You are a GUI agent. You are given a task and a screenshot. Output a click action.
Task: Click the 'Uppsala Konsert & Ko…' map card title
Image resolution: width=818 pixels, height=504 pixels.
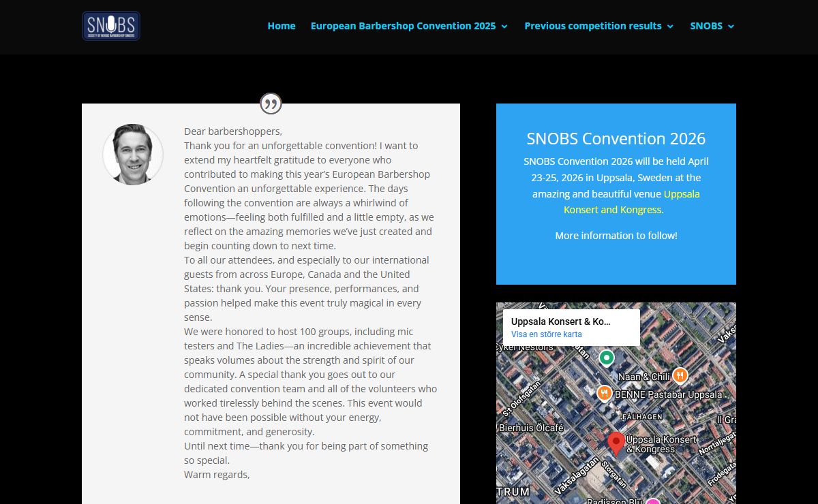tap(561, 321)
